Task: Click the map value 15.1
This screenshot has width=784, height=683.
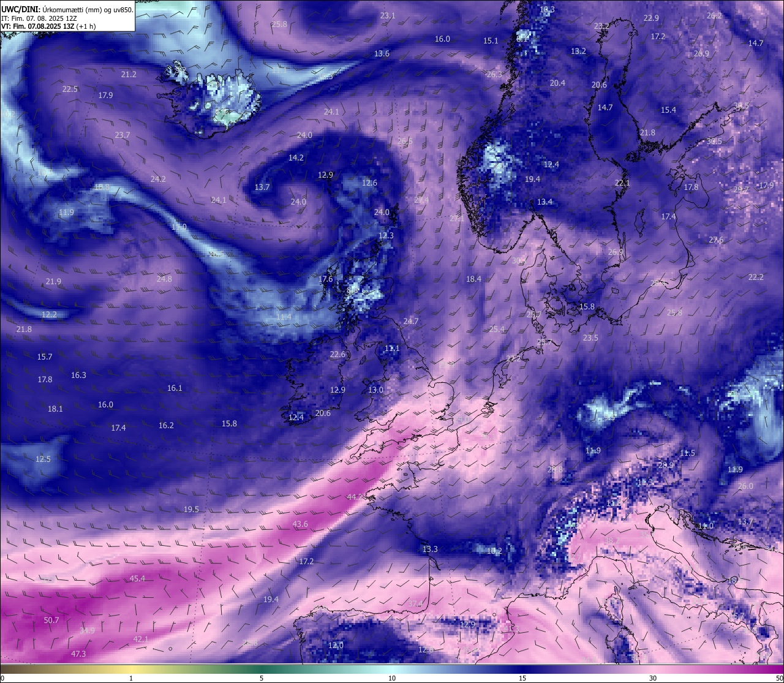Action: pos(491,40)
